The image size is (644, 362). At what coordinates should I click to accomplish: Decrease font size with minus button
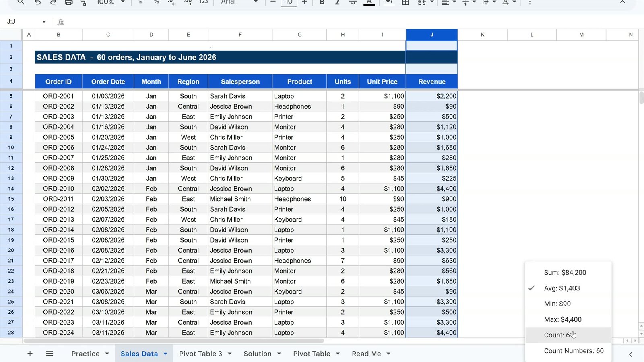click(x=273, y=2)
